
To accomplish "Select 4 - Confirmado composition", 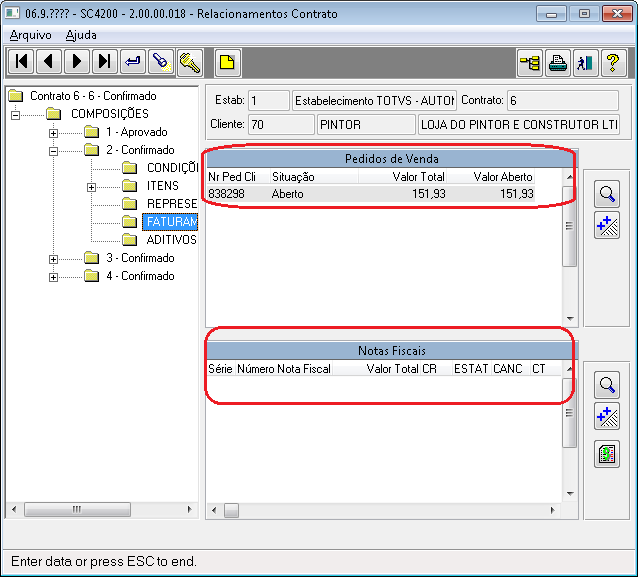I will pyautogui.click(x=140, y=276).
